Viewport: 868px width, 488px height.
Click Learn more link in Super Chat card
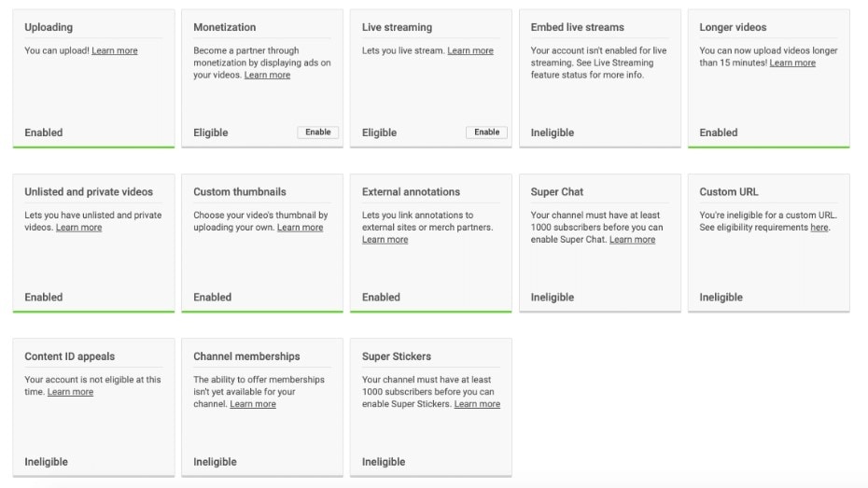(x=632, y=240)
